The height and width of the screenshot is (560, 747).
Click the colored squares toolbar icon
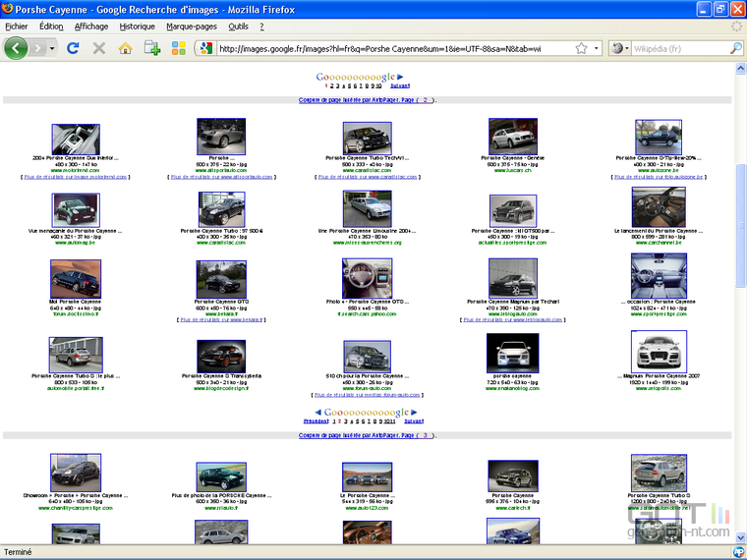coord(179,48)
